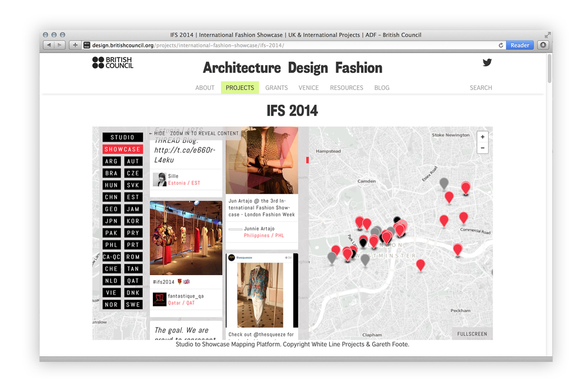The width and height of the screenshot is (588, 384).
Task: Switch to the VENICE section
Action: pos(309,87)
